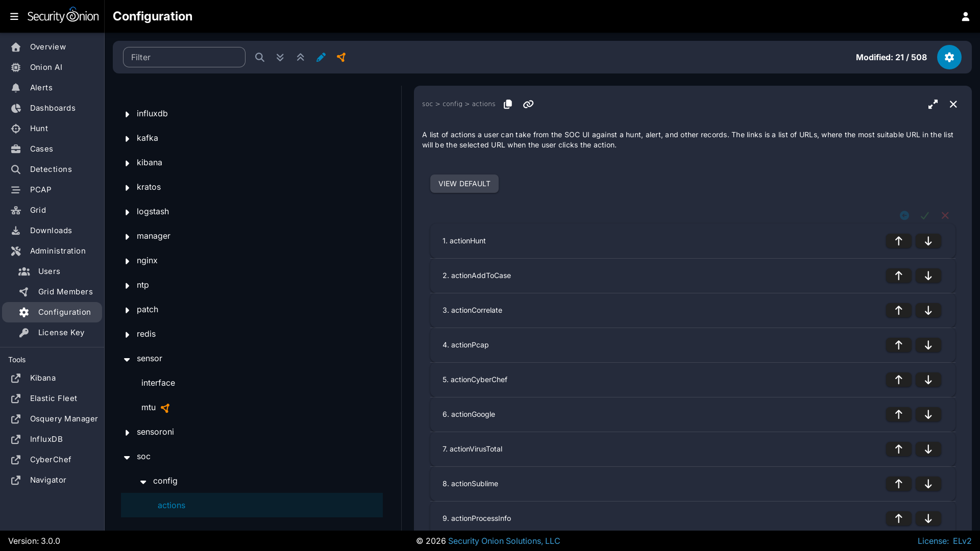This screenshot has width=980, height=551.
Task: Click the search magnifier beside Filter
Action: coord(259,57)
